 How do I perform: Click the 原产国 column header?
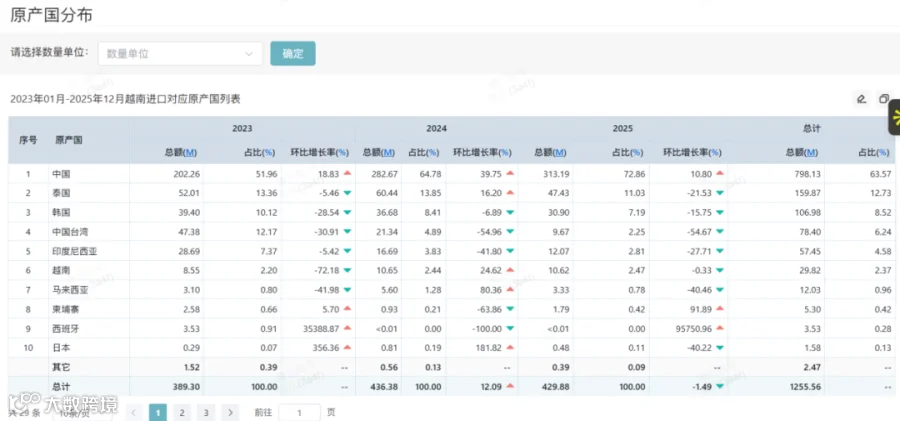tap(69, 140)
